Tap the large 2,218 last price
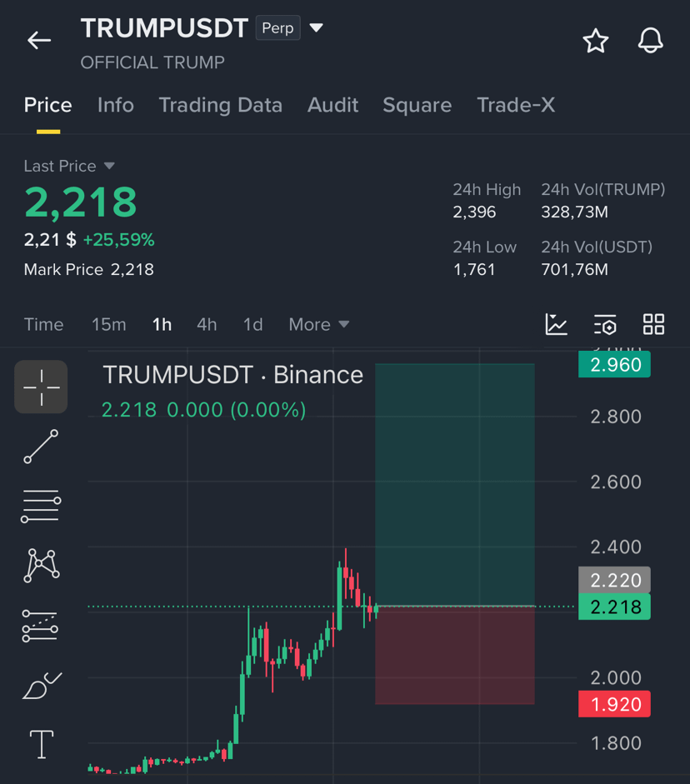The height and width of the screenshot is (784, 690). click(x=81, y=202)
